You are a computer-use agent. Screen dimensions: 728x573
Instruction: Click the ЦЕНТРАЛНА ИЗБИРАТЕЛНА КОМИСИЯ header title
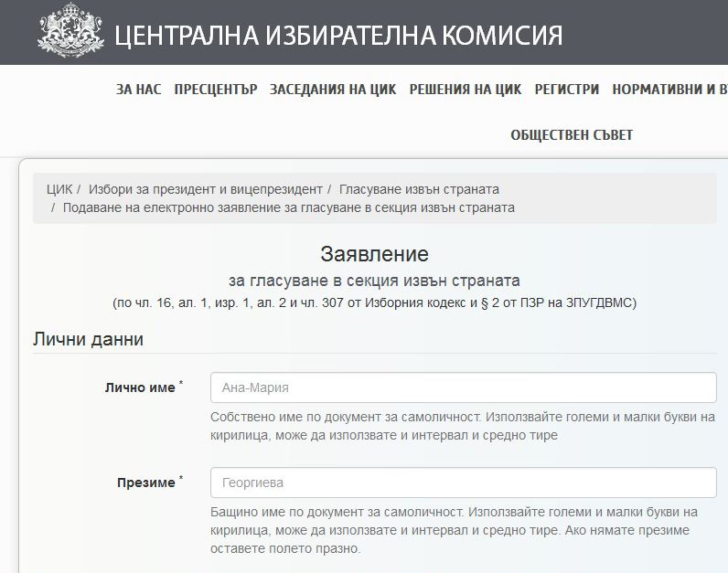(x=337, y=35)
